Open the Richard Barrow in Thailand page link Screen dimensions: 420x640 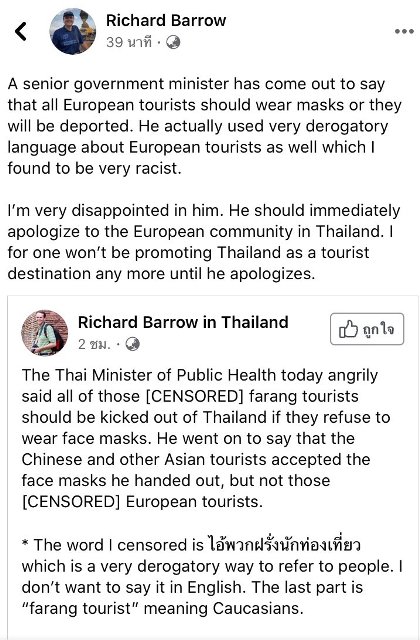coord(183,322)
